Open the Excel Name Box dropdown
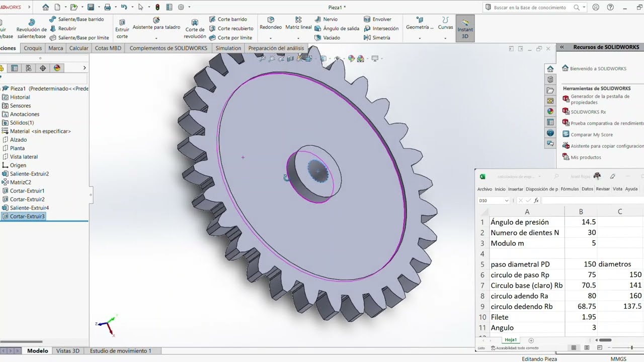Image resolution: width=644 pixels, height=362 pixels. coord(507,201)
